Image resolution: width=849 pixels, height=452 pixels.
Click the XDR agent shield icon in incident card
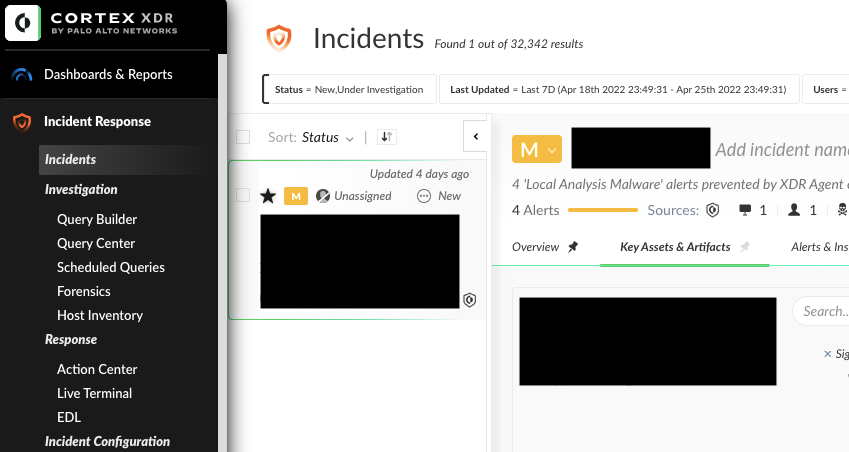point(469,300)
